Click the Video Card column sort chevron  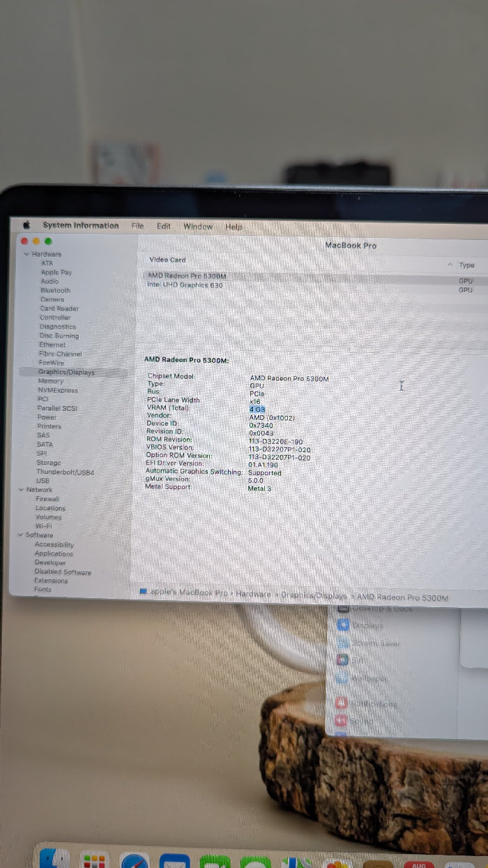tap(450, 265)
